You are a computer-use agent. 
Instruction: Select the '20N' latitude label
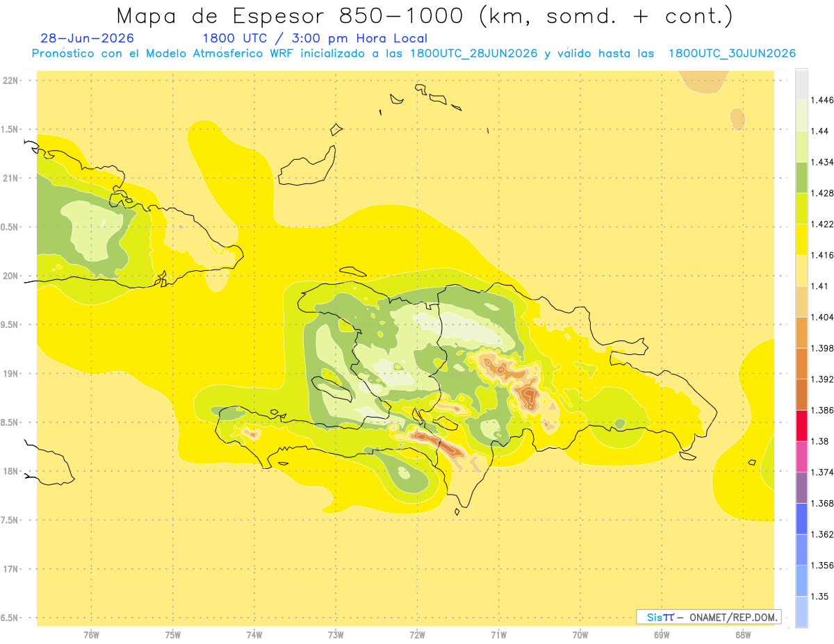pos(11,276)
